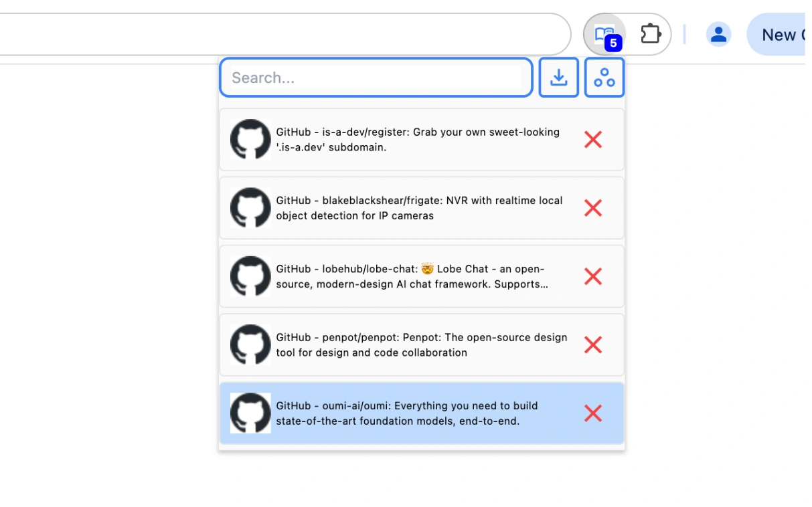Click GitHub logo of lobe-chat item

click(250, 276)
